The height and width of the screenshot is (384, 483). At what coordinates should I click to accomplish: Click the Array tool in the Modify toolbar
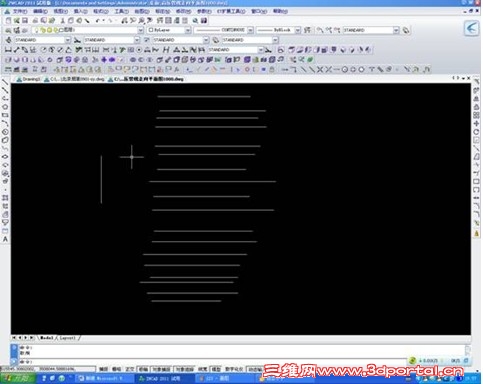click(x=477, y=115)
